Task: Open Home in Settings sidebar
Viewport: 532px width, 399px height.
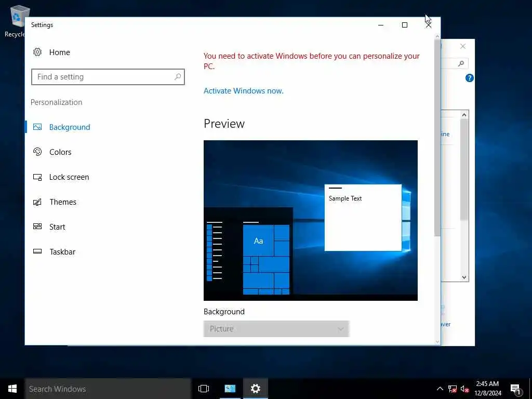Action: (51, 52)
